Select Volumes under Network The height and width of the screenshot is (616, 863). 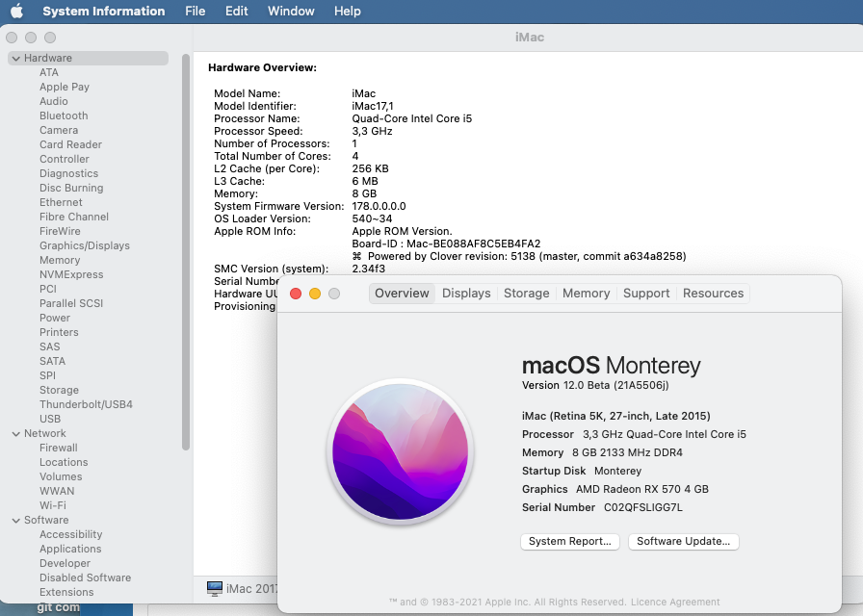(x=61, y=476)
